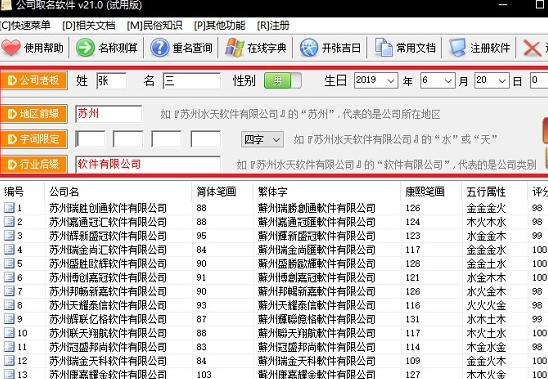548x379 pixels.
Task: Click the region prefix field containing 苏州
Action: [x=109, y=114]
